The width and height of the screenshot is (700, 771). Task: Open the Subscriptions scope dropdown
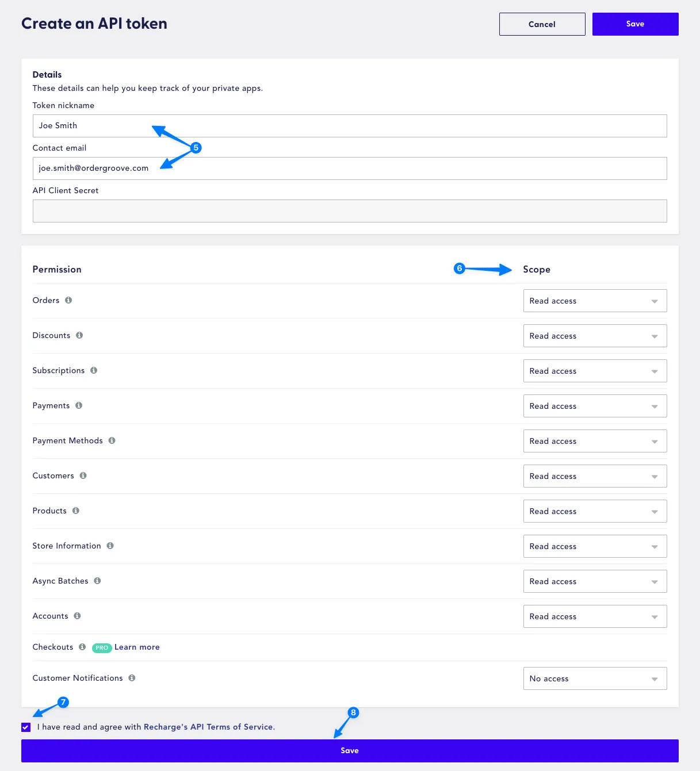pyautogui.click(x=595, y=371)
